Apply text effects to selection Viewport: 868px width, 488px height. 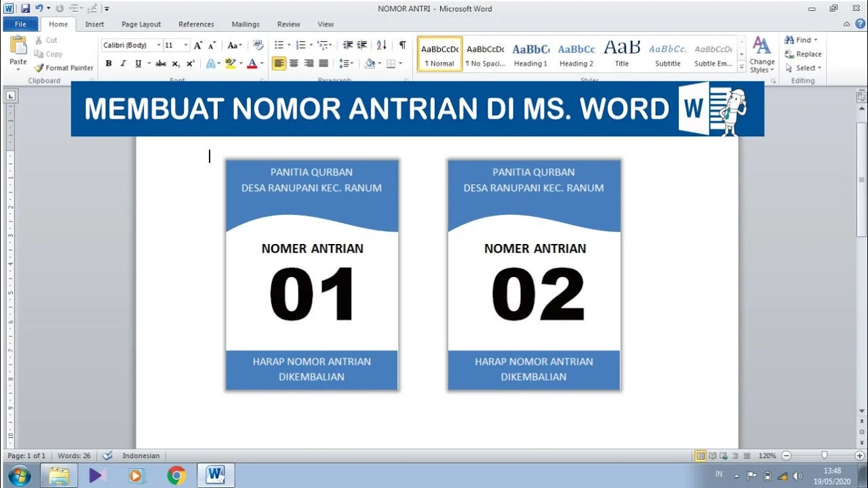212,64
